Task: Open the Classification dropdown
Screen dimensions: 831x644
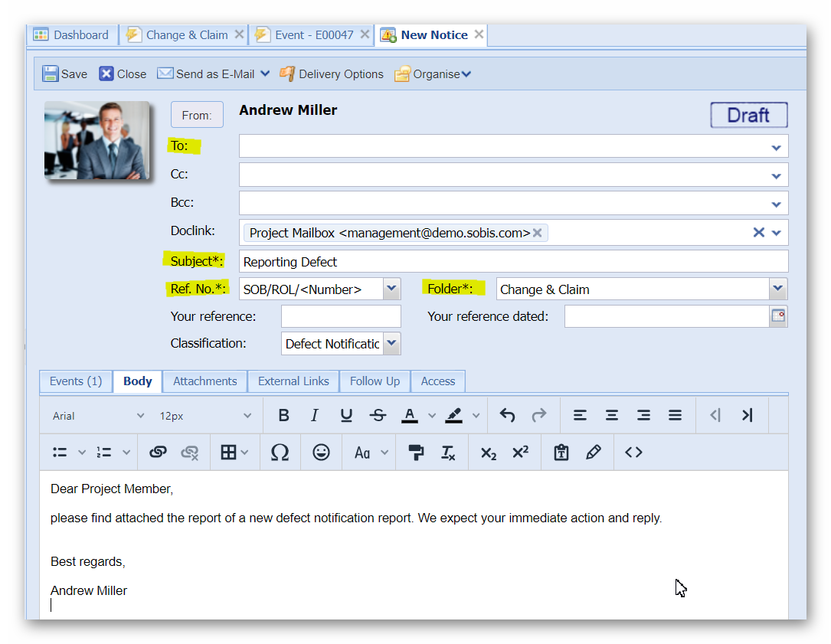Action: (x=391, y=344)
